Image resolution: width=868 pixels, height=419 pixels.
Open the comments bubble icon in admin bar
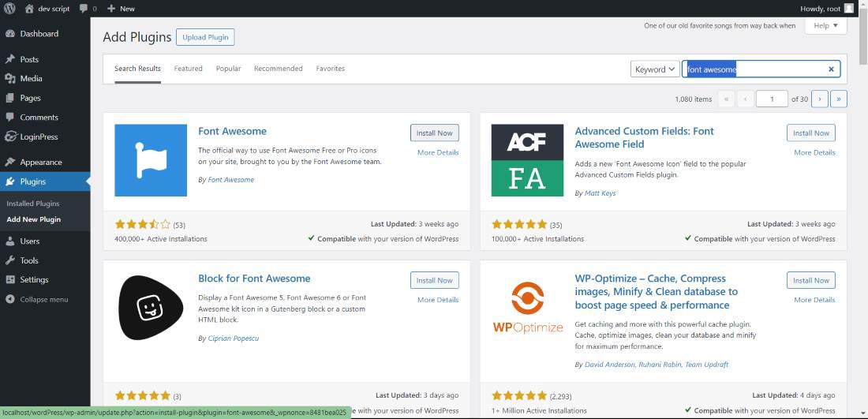[x=84, y=9]
